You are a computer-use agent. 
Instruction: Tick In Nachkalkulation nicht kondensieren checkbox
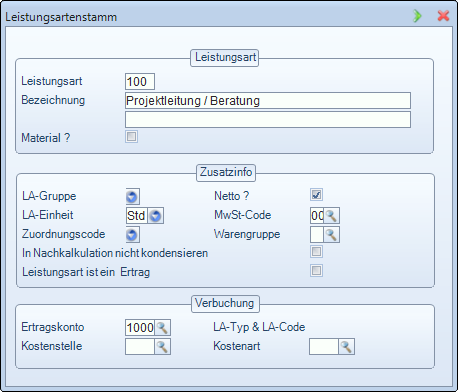(316, 252)
